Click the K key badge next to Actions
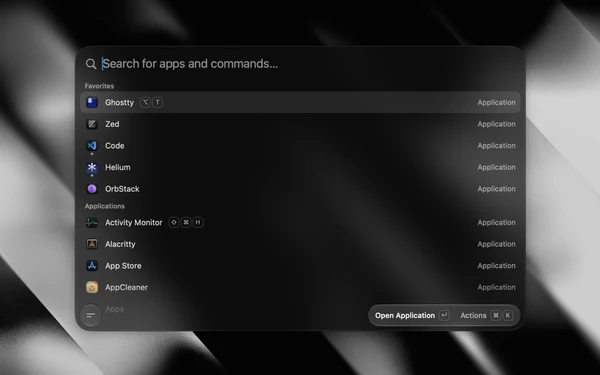Image resolution: width=600 pixels, height=375 pixels. (508, 315)
